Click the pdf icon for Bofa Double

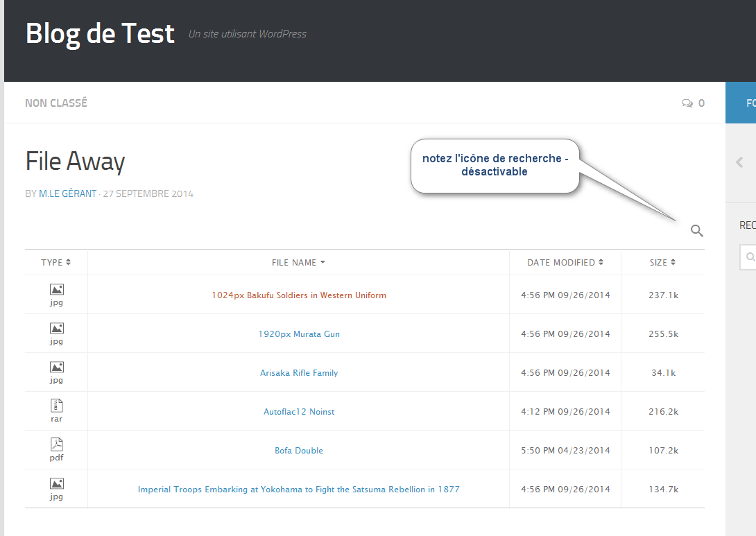point(57,444)
